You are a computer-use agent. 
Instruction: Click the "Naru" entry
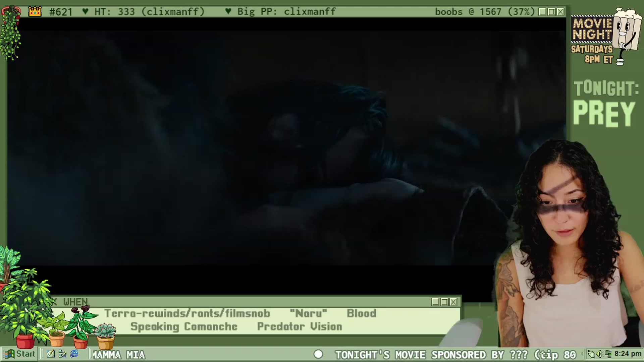click(x=308, y=313)
